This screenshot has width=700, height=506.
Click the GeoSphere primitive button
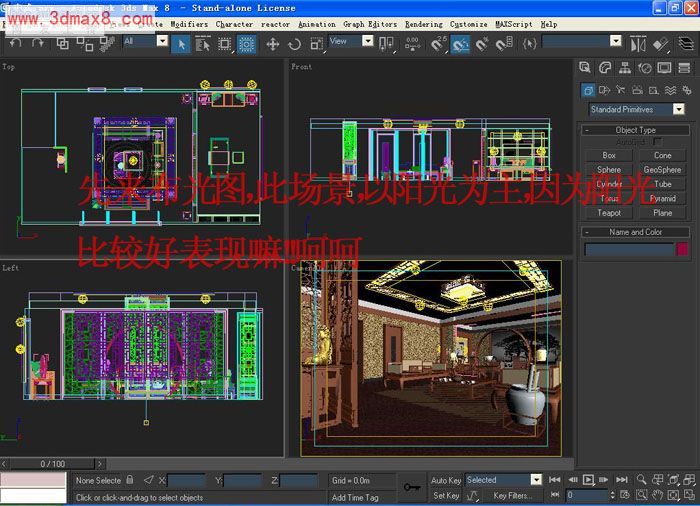[662, 169]
